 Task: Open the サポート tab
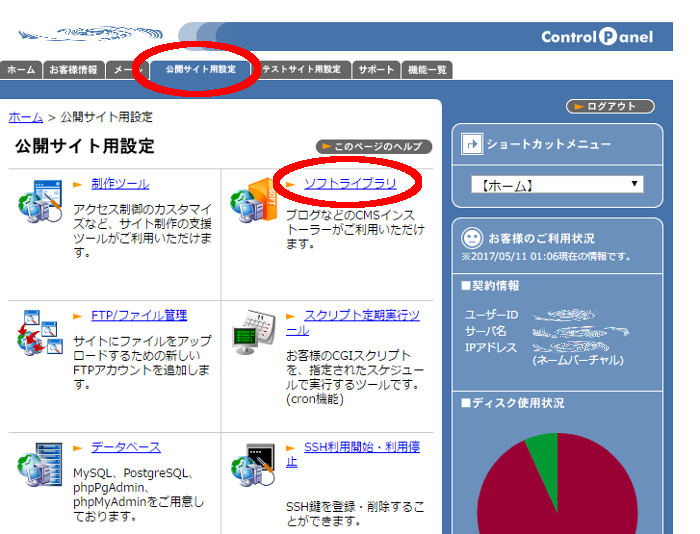376,70
